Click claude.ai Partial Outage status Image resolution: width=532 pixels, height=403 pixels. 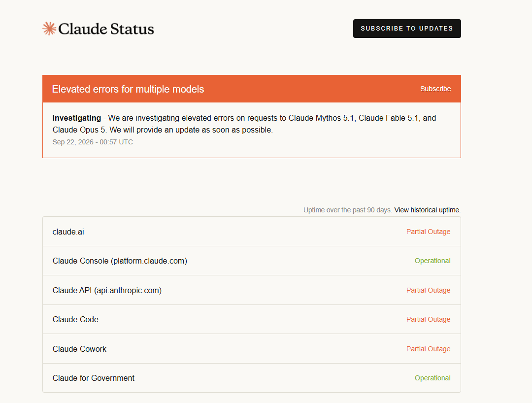[428, 232]
